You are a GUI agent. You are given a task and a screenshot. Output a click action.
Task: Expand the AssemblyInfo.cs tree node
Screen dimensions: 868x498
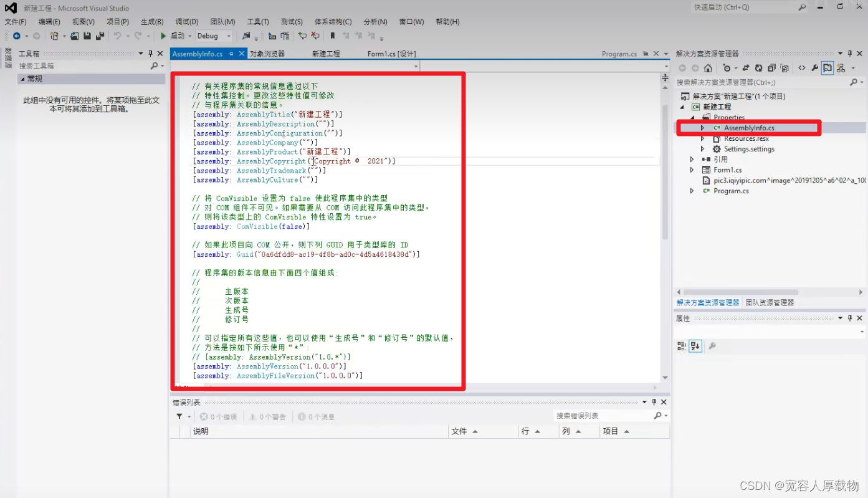tap(702, 128)
